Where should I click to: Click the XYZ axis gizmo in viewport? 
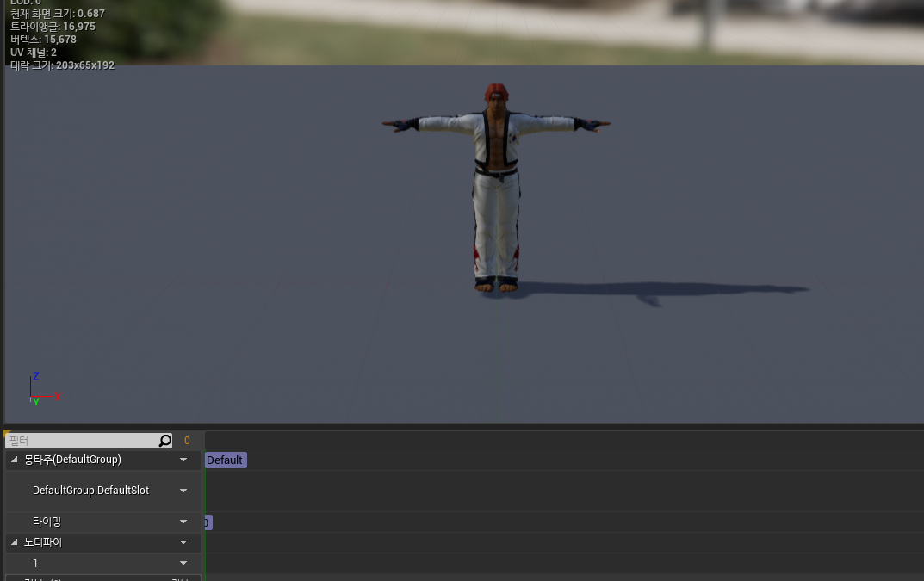click(44, 390)
